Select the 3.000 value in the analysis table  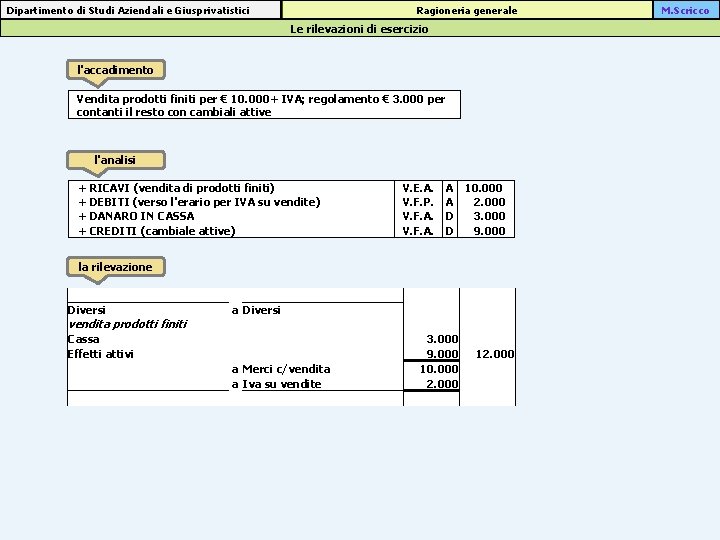coord(489,216)
